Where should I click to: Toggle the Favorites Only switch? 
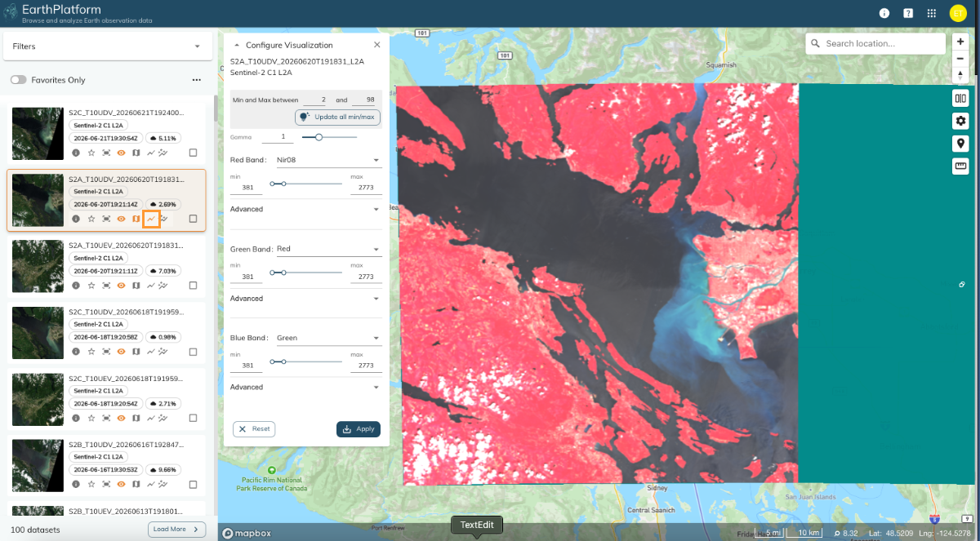click(18, 80)
